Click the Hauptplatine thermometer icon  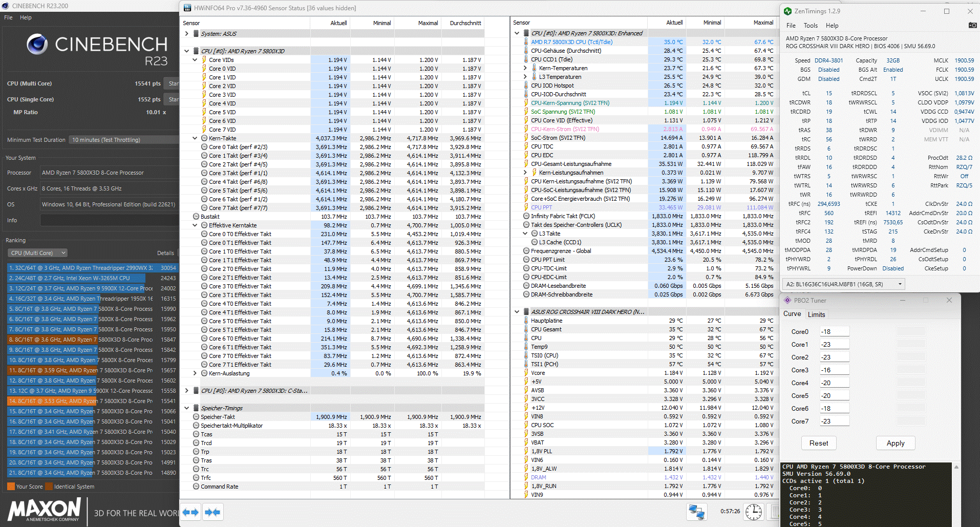pyautogui.click(x=526, y=321)
